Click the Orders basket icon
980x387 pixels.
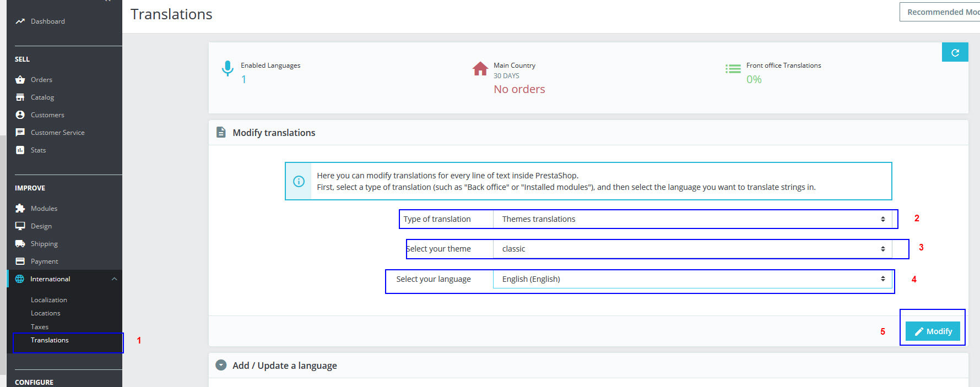pyautogui.click(x=20, y=80)
